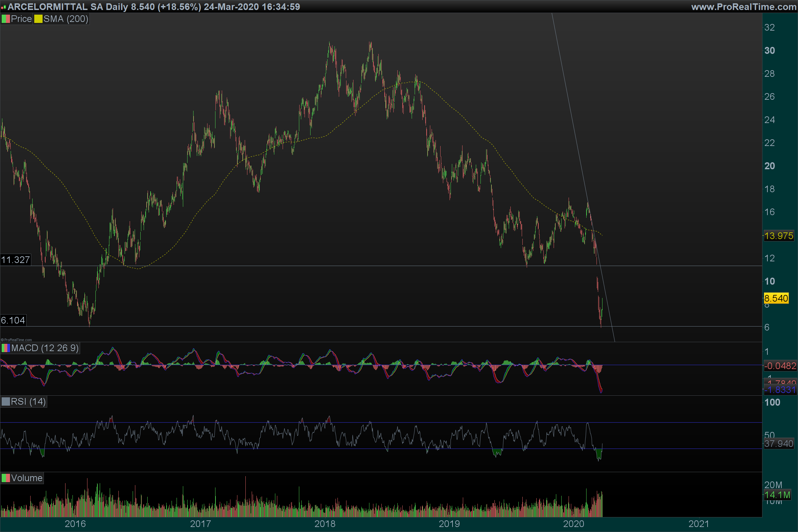Click the 11.327 horizontal level label
This screenshot has width=798, height=532.
click(15, 260)
